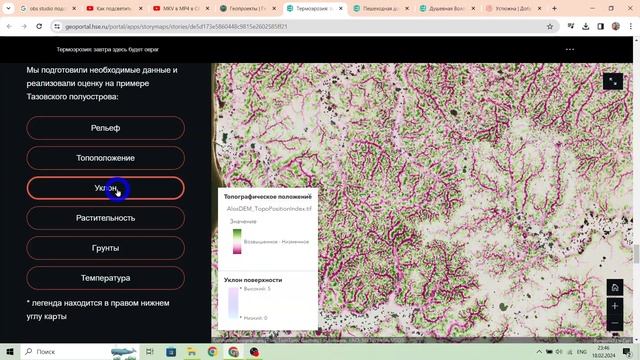640x360 pixels.
Task: Reset map to home extent
Action: tap(615, 288)
